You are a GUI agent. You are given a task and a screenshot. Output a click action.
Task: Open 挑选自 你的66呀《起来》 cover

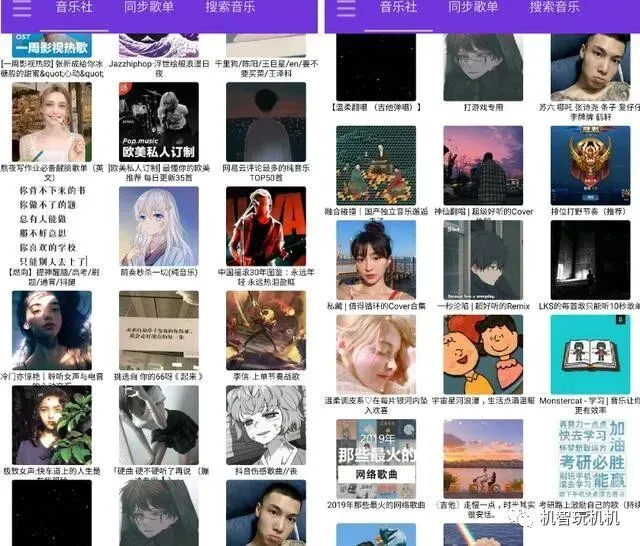point(159,331)
